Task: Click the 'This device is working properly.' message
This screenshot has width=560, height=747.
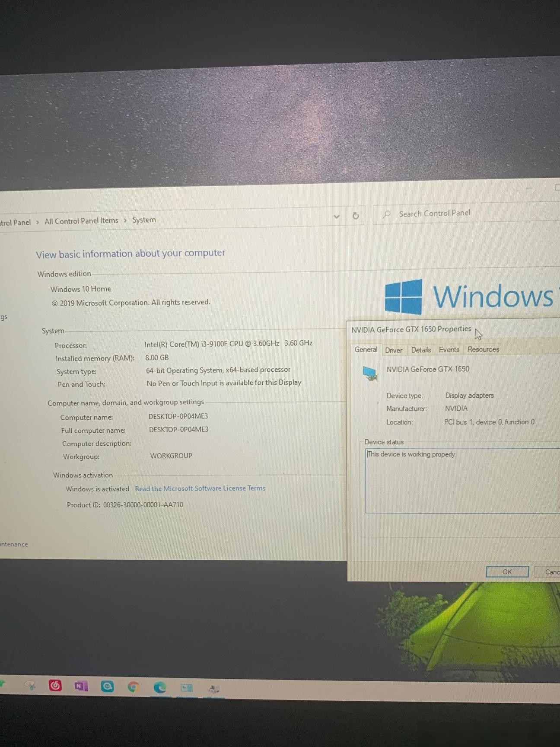Action: [411, 454]
